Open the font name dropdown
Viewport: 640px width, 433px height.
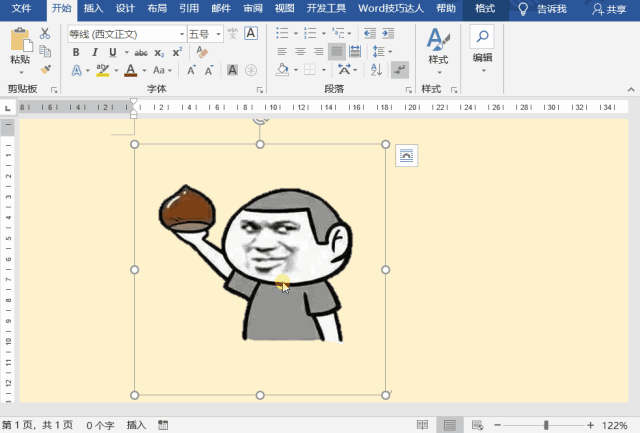pos(180,34)
